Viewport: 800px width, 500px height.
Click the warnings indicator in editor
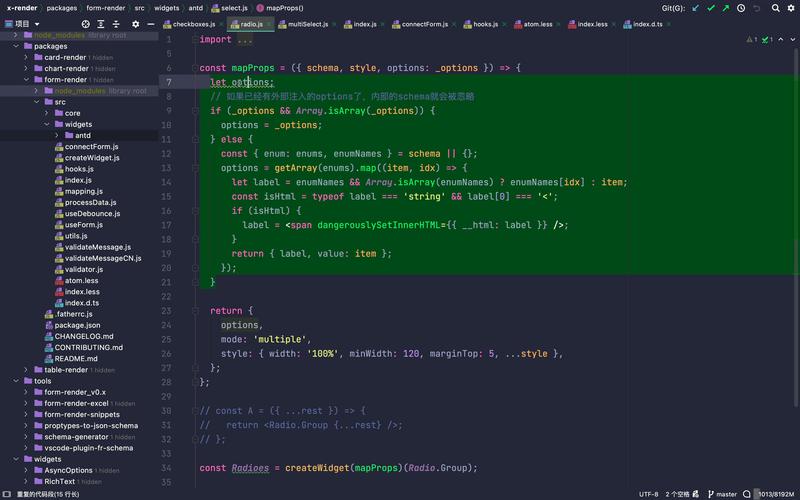coord(752,39)
